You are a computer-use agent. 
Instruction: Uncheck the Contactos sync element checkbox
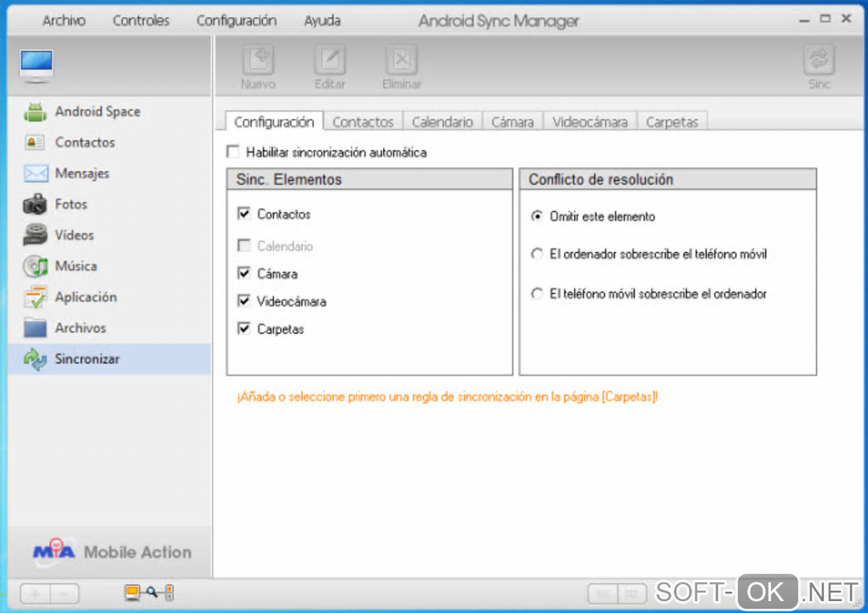coord(243,213)
